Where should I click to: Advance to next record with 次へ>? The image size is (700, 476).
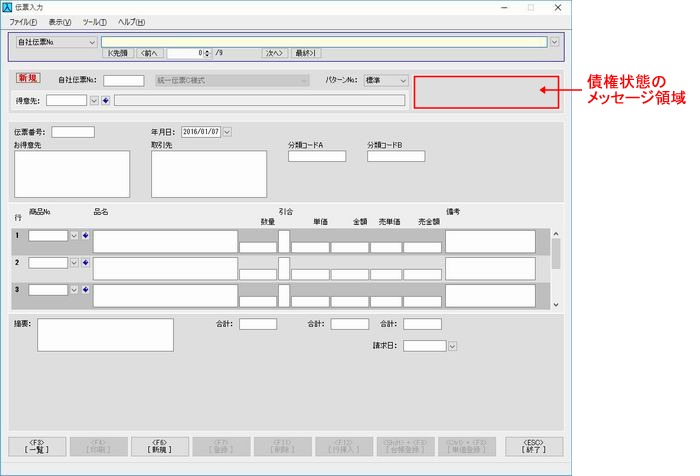click(274, 53)
